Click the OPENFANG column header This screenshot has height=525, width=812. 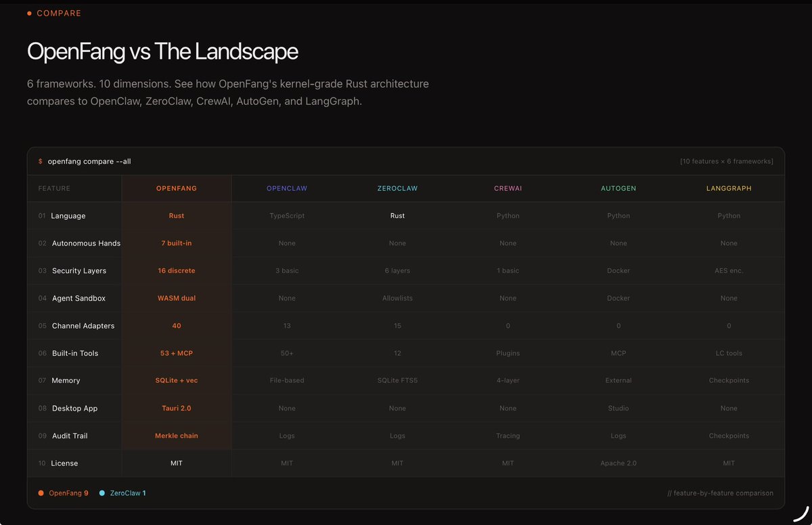click(177, 188)
